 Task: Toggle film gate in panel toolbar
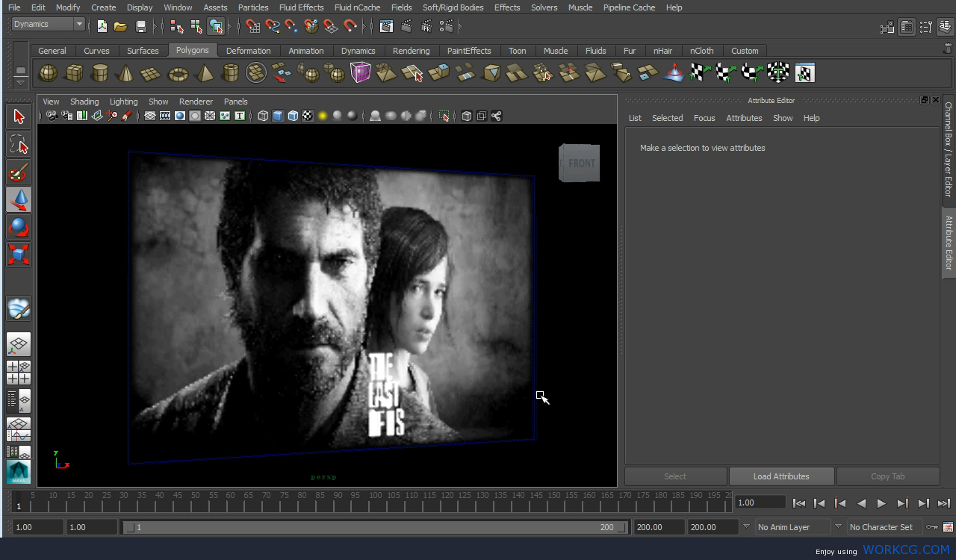(x=165, y=116)
